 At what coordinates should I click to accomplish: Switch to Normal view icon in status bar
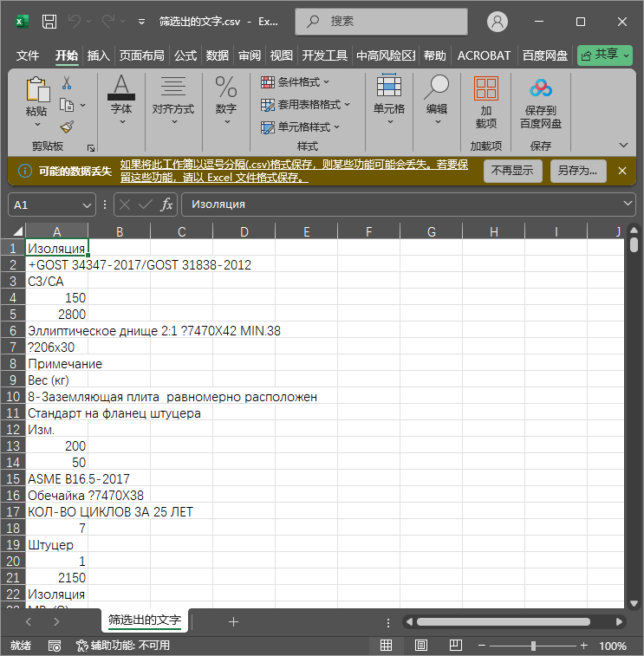point(386,645)
